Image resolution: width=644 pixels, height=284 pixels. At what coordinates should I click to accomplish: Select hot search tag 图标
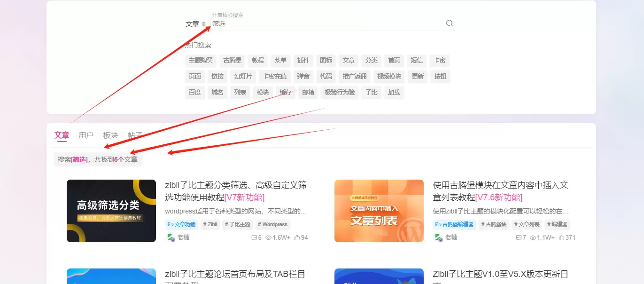326,61
